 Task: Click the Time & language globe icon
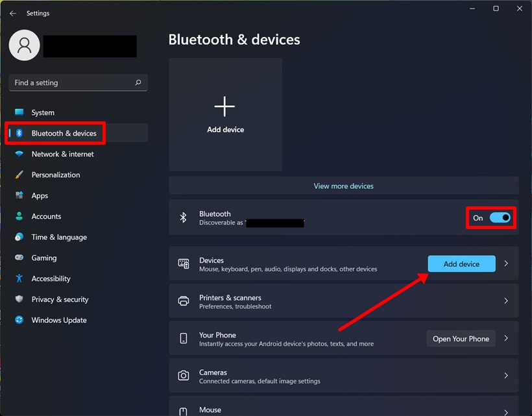click(19, 237)
